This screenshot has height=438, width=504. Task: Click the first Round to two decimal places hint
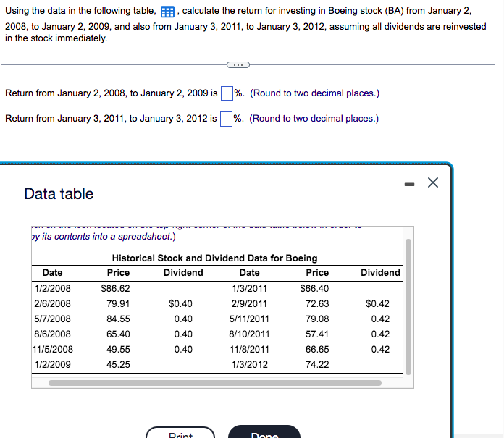315,93
